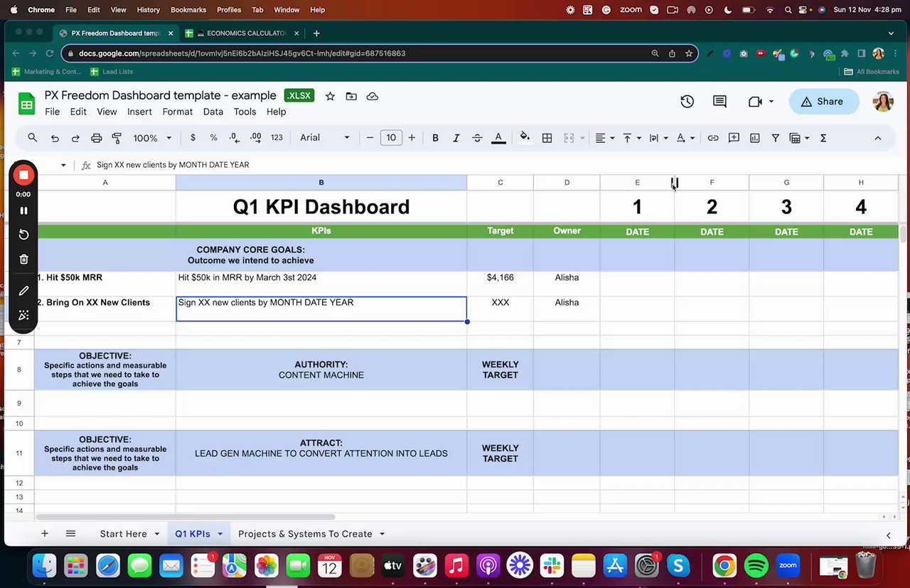This screenshot has height=588, width=910.
Task: Increase font size with plus button
Action: pos(412,138)
